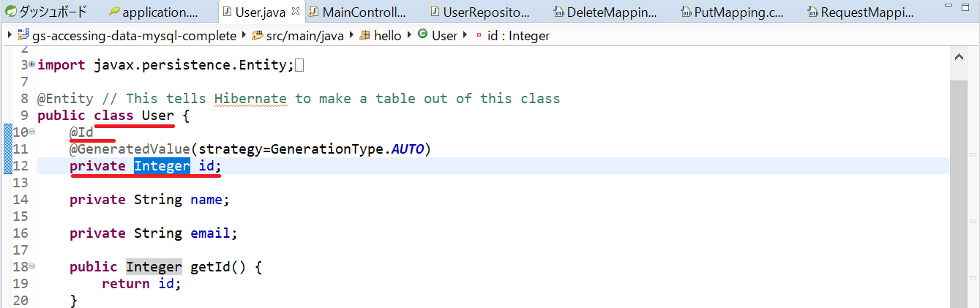Collapse the @Id field fold on line 10
The height and width of the screenshot is (308, 980).
(x=31, y=132)
